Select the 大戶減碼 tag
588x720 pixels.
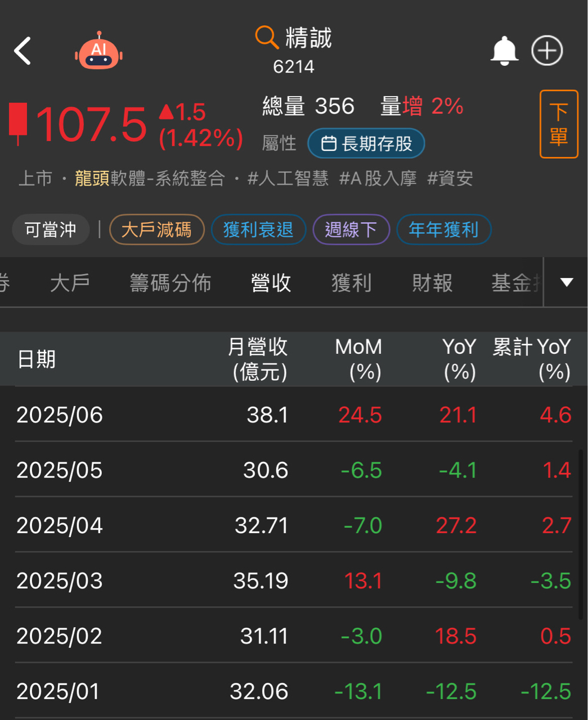pos(156,229)
